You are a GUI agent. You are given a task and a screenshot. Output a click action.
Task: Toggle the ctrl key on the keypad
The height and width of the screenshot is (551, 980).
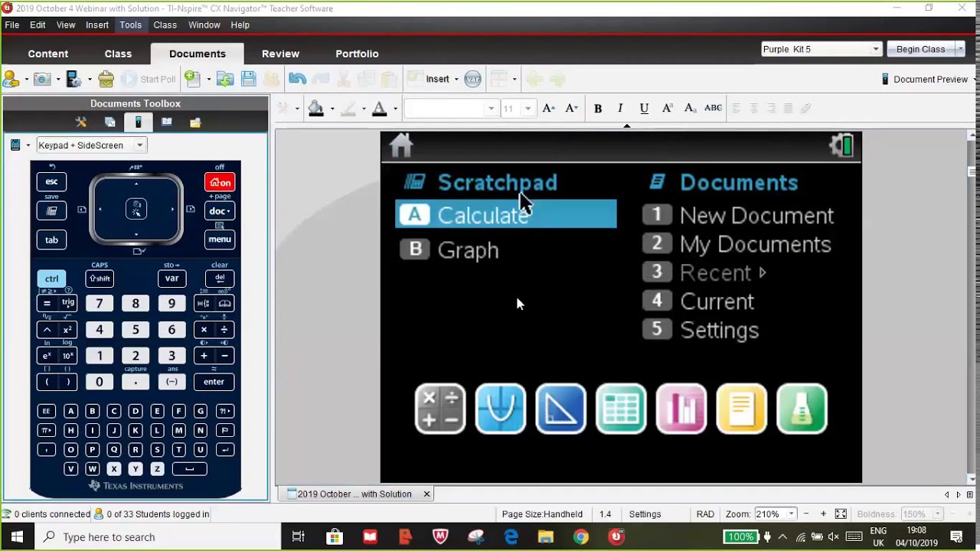click(x=51, y=279)
